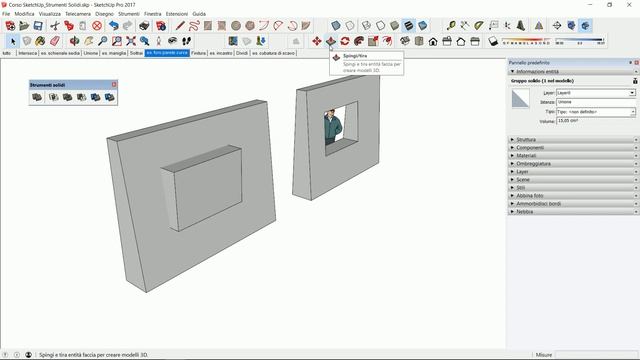
Task: Click the Push/Pull (Spingi/tira) tool
Action: [x=331, y=41]
